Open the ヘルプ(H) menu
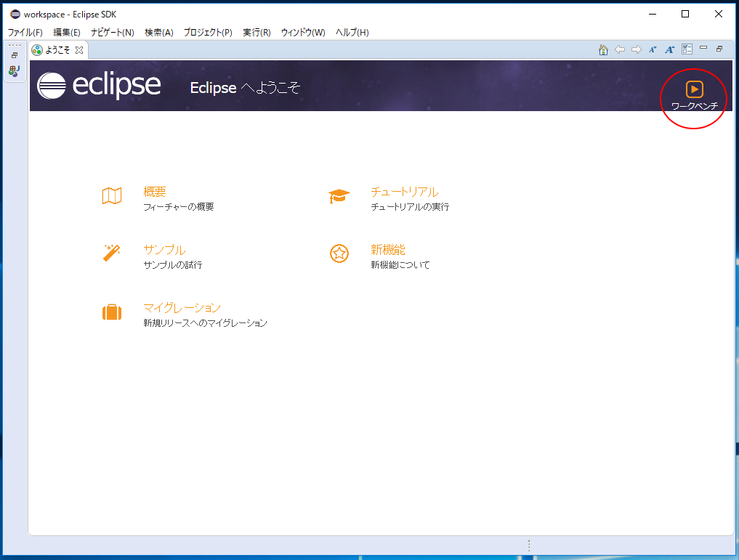This screenshot has width=739, height=560. [x=352, y=33]
